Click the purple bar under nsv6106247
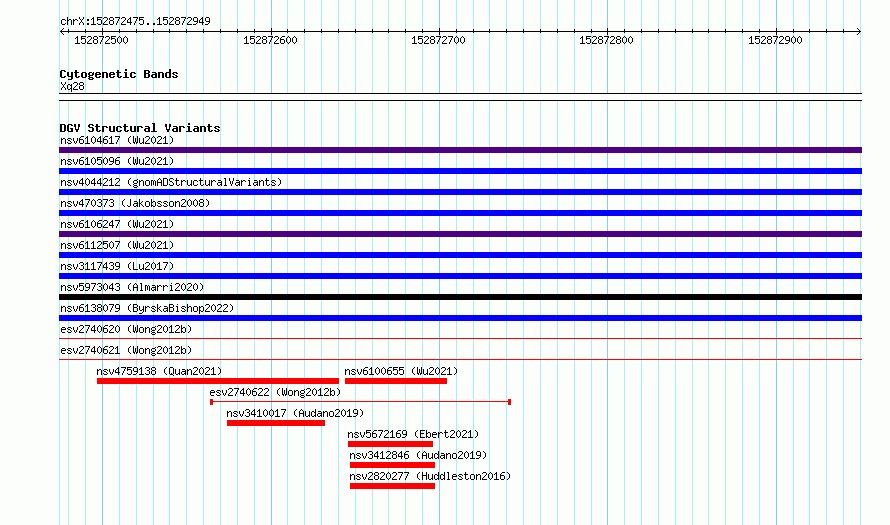The width and height of the screenshot is (890, 525). [460, 234]
